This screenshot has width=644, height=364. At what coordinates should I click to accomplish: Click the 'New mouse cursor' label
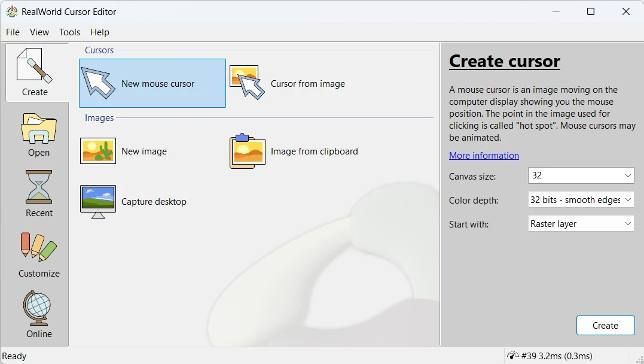pos(158,83)
